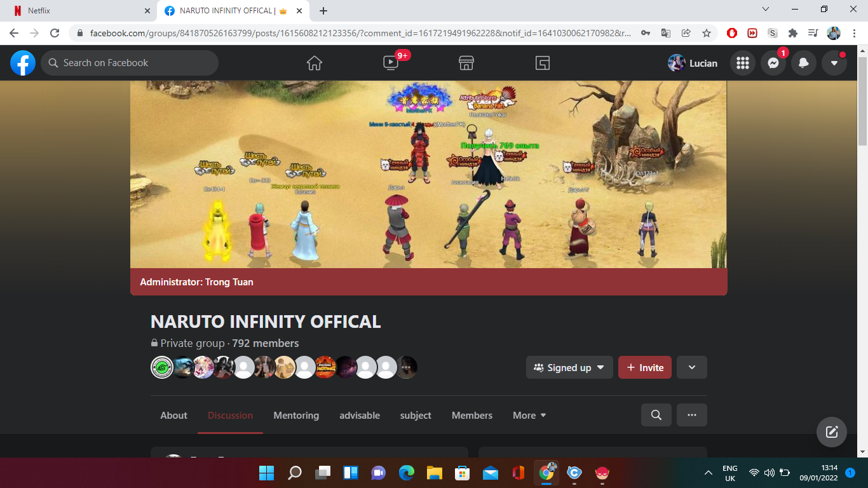Share this page icon in address bar
This screenshot has width=868, height=488.
(686, 33)
